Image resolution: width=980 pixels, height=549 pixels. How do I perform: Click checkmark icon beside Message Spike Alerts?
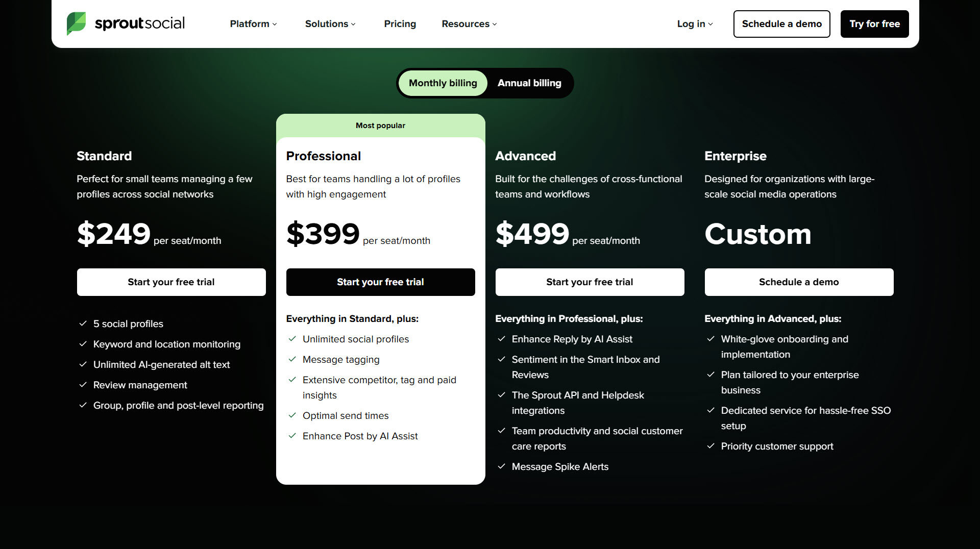click(x=501, y=466)
